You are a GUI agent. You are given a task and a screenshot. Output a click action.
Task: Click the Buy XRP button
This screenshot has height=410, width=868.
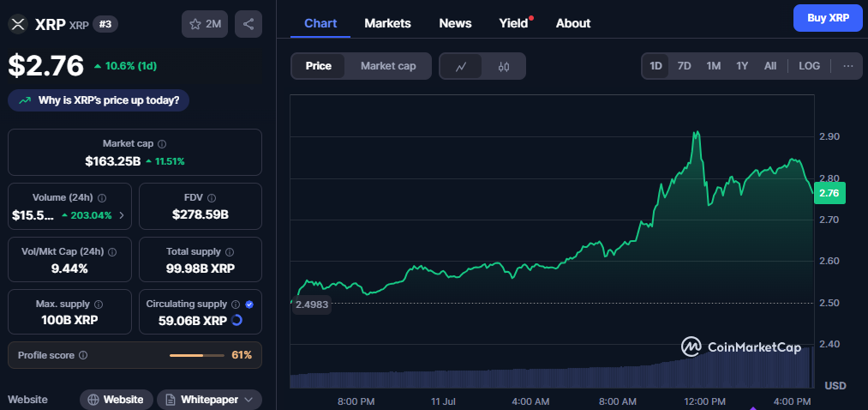pos(828,18)
